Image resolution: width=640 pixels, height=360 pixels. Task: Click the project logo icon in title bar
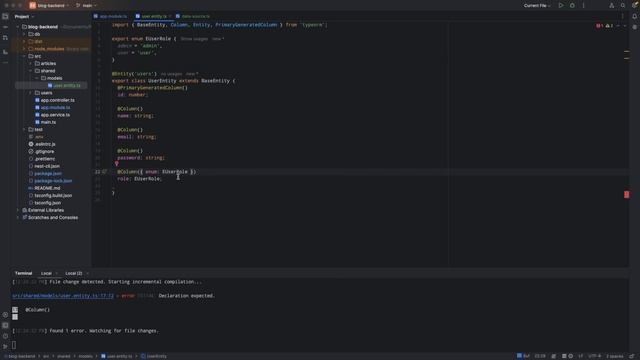coord(33,6)
